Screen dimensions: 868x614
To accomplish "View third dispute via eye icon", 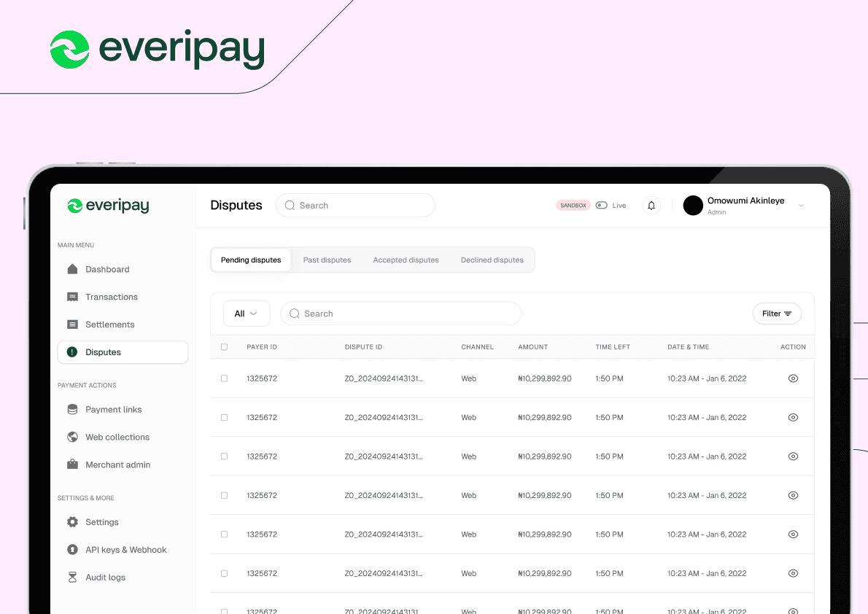I will coord(794,456).
